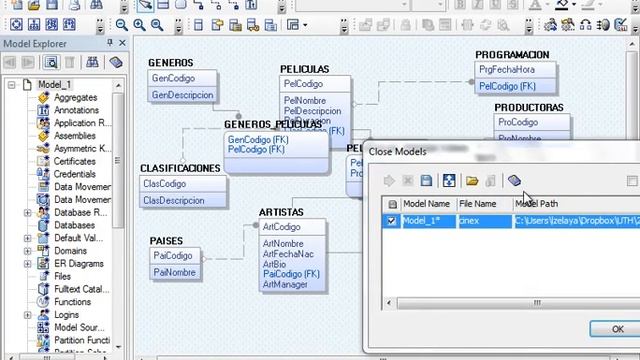Select Aggregates in Model Explorer
This screenshot has width=640, height=360.
(76, 98)
